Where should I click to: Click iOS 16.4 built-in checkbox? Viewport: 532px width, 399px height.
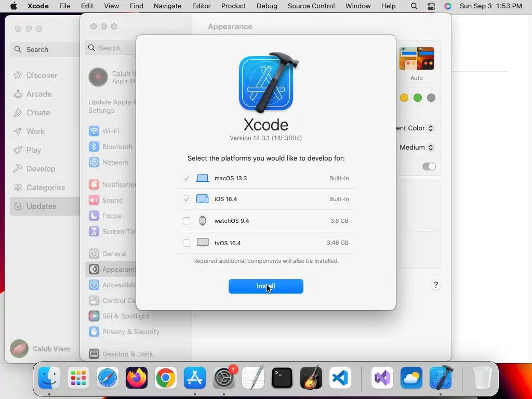coord(187,199)
